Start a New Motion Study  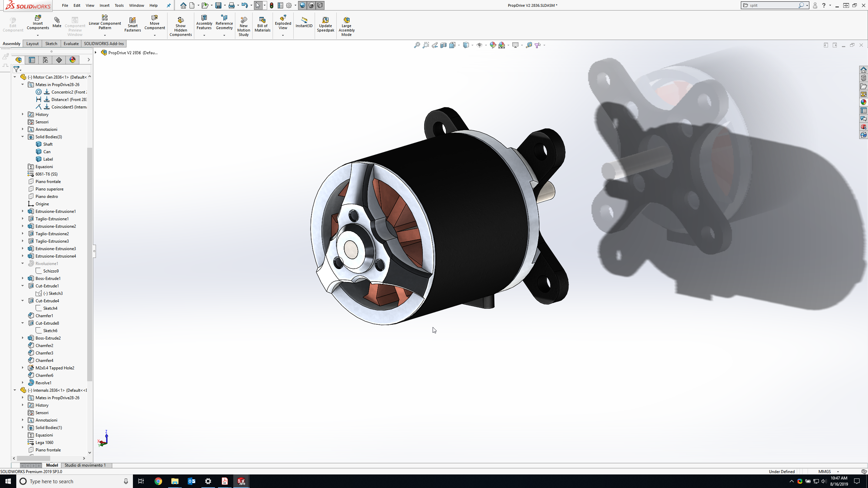pos(243,26)
